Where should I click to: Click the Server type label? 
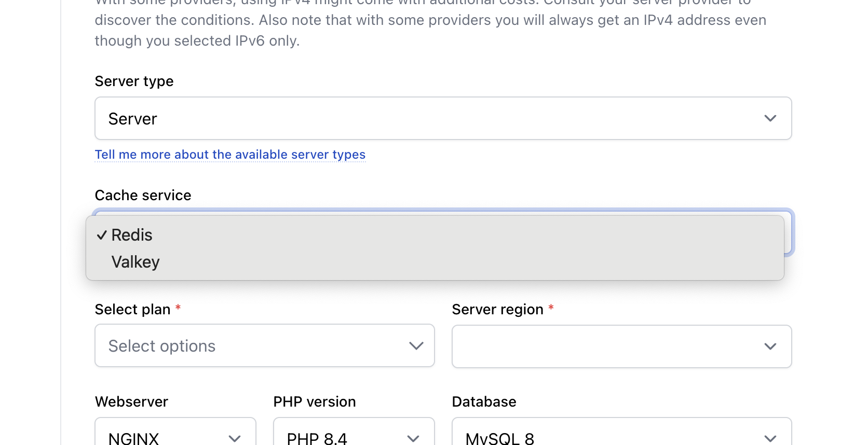tap(134, 81)
